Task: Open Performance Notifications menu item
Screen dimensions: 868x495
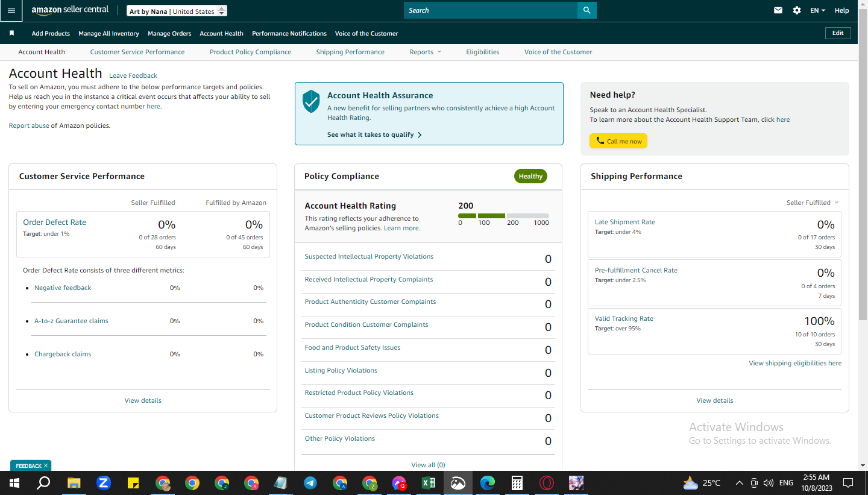Action: [289, 33]
